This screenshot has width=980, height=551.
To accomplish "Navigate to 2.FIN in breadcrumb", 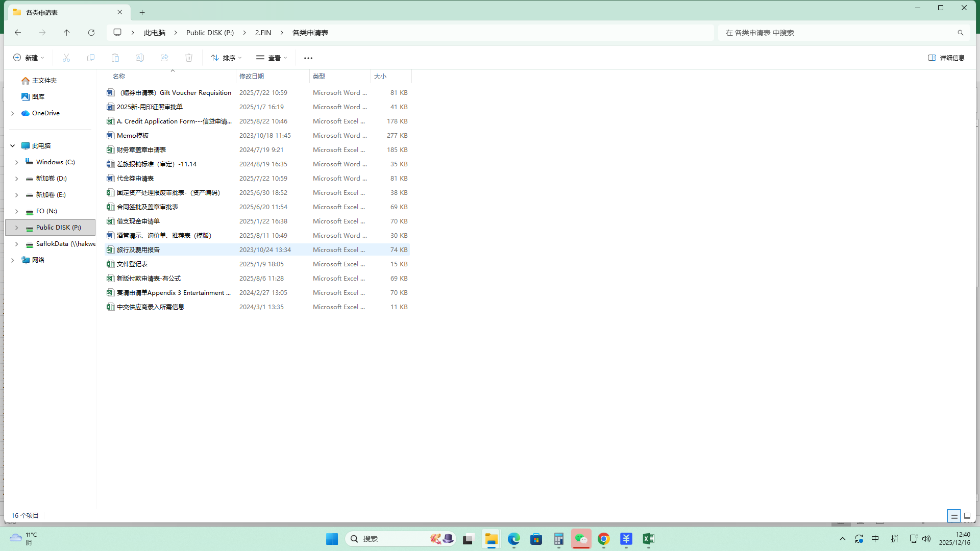I will 263,33.
